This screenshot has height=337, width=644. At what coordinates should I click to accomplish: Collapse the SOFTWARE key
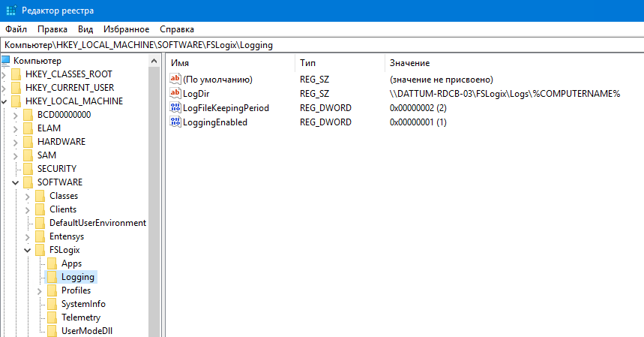(16, 182)
